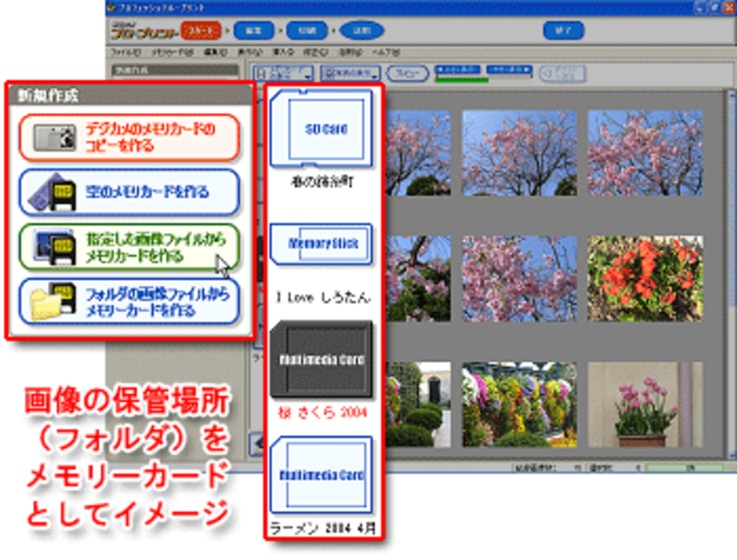This screenshot has height=560, width=737.
Task: Create an empty memory card (空のメモリカードを作る)
Action: [129, 192]
